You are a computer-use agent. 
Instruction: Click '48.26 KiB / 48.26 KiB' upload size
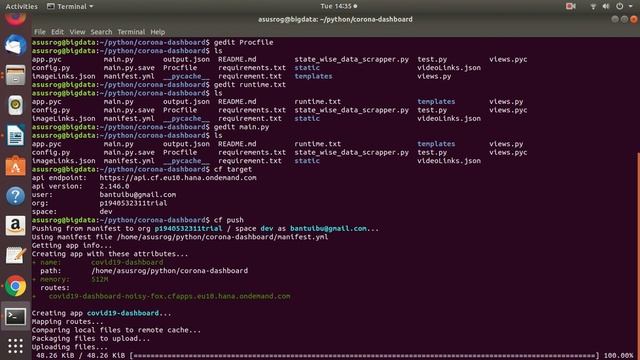click(80, 356)
